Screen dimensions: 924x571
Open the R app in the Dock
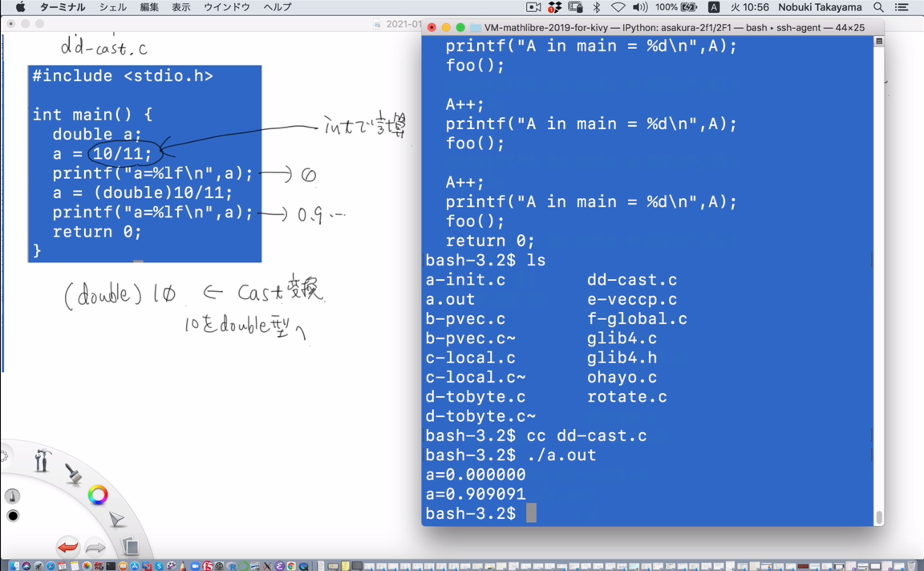[231, 566]
